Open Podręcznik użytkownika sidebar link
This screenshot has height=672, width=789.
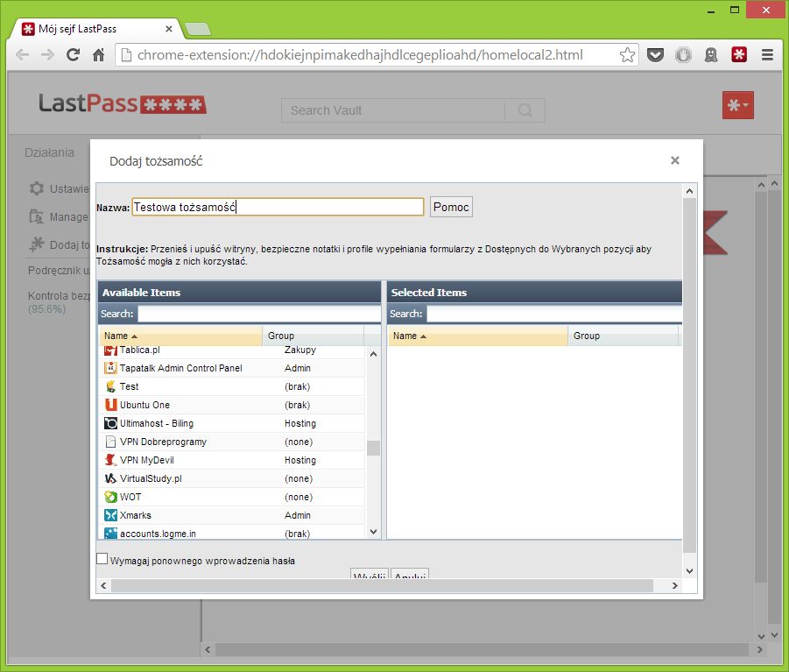tap(59, 271)
